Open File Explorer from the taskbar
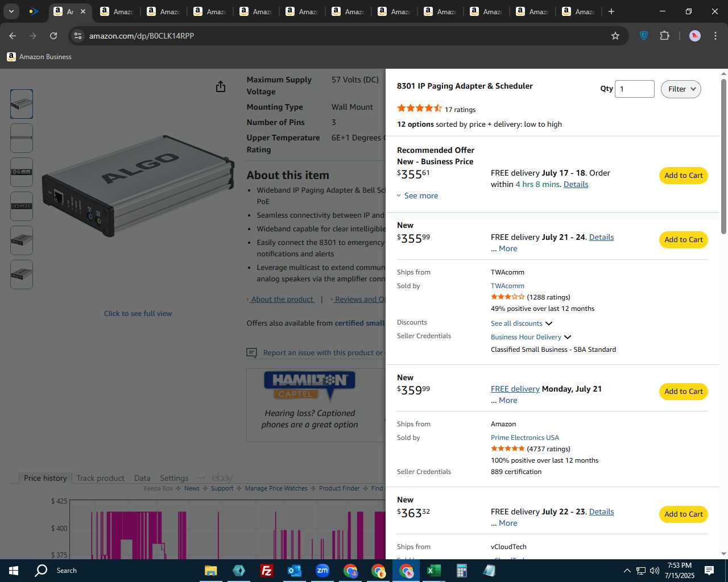Screen dimensions: 728x582 point(210,571)
